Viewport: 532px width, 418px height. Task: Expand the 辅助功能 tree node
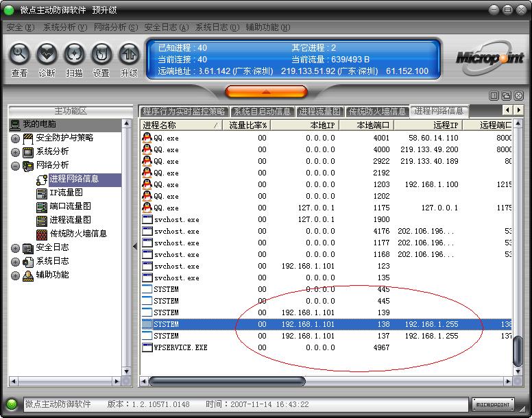15,275
